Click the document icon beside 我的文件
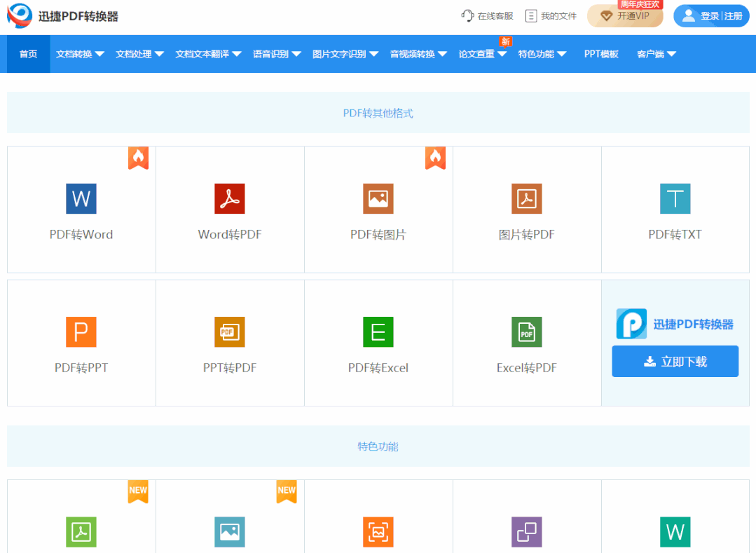Viewport: 756px width, 553px height. (531, 16)
